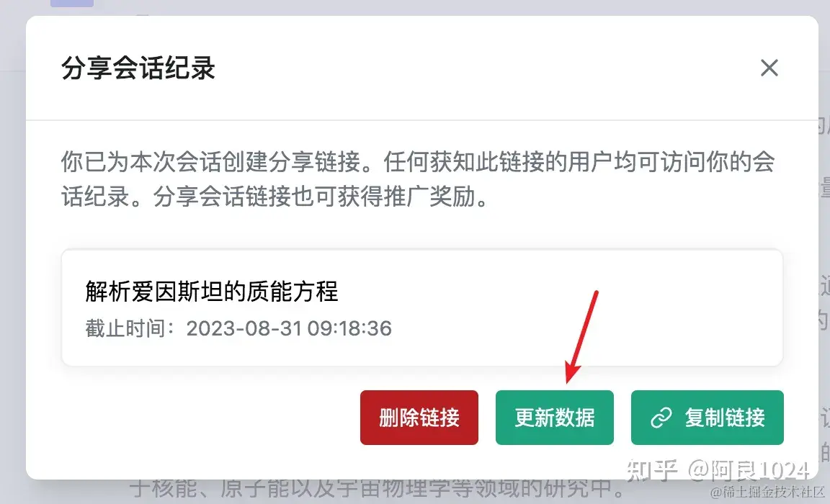830x504 pixels.
Task: Click the time 09:18:36 in the card
Action: [x=349, y=328]
